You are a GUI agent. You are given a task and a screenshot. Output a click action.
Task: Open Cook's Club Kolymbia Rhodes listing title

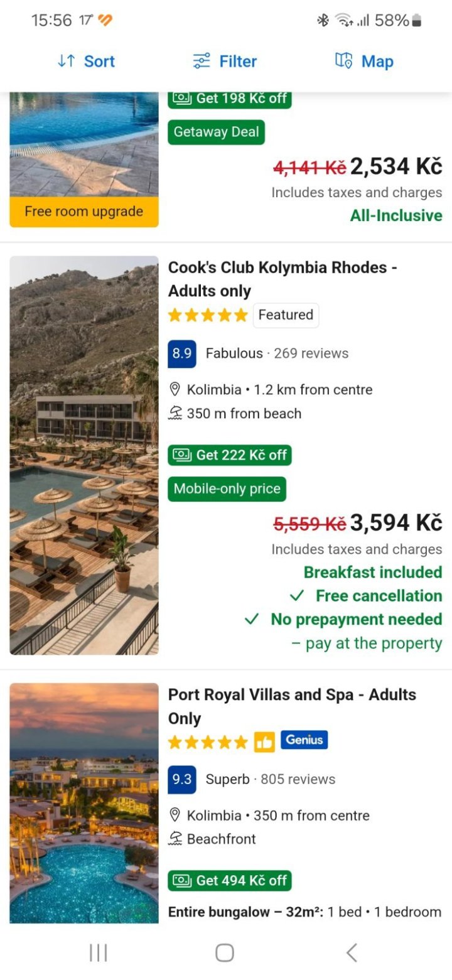pos(282,279)
